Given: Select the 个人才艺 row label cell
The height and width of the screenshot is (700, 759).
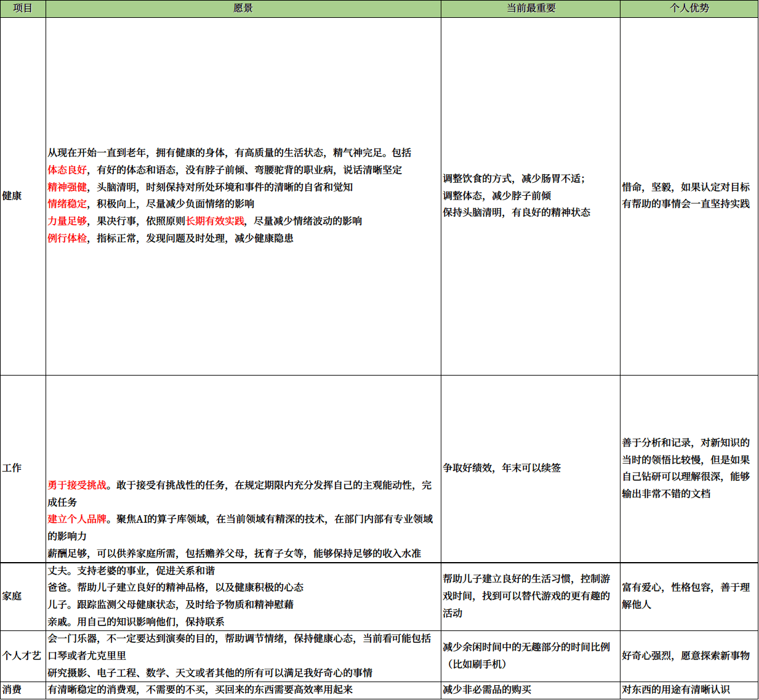Looking at the screenshot, I should point(23,656).
